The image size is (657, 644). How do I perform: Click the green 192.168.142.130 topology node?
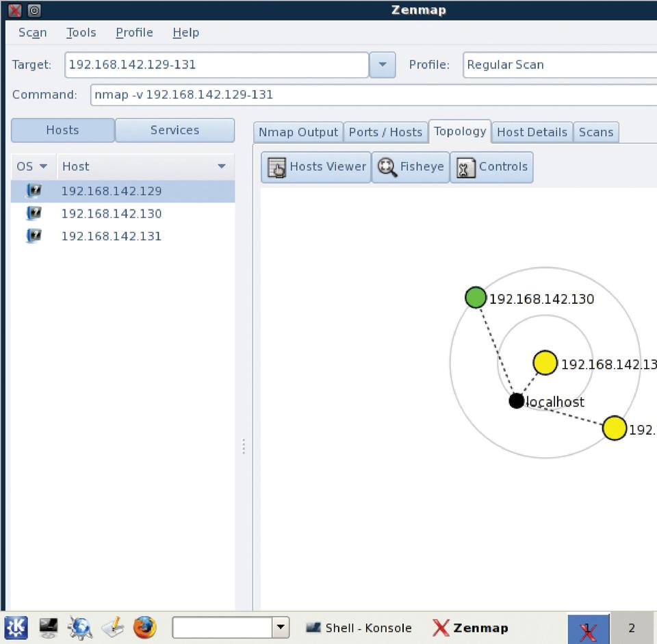coord(476,298)
